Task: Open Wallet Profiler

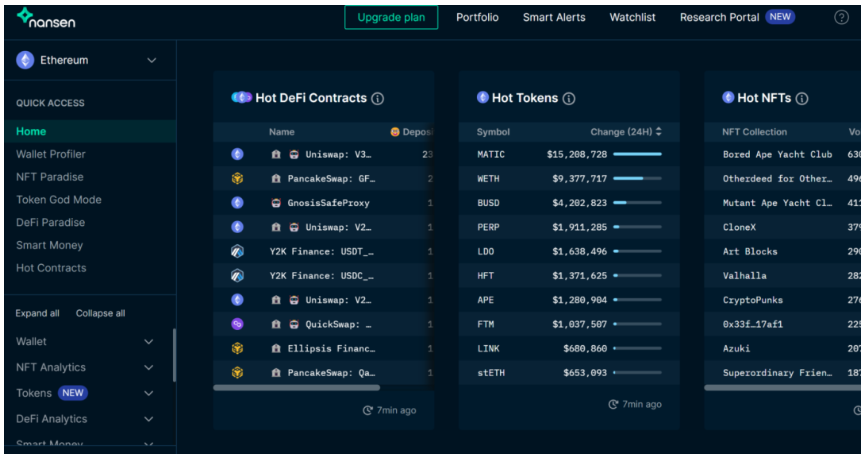Action: tap(51, 154)
